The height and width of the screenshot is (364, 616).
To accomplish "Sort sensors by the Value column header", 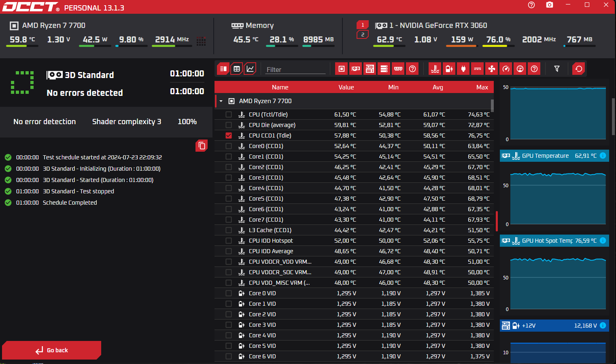I will pos(346,87).
